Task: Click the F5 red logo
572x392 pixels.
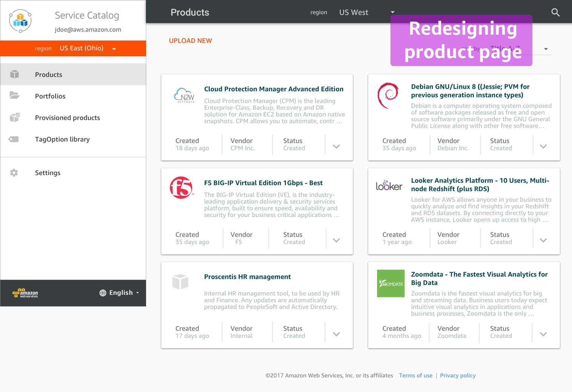Action: pos(181,188)
